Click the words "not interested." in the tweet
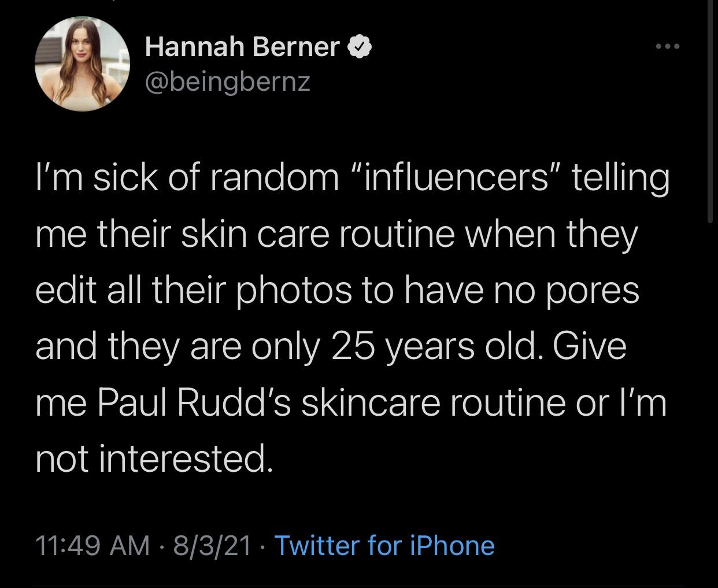This screenshot has width=718, height=588. tap(153, 458)
